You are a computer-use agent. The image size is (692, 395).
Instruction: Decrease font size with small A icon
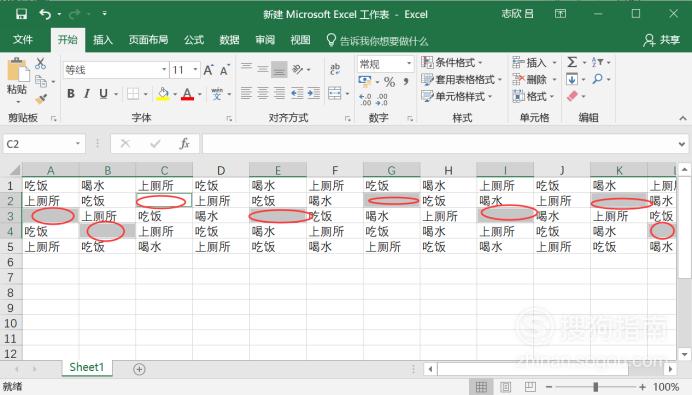point(225,70)
